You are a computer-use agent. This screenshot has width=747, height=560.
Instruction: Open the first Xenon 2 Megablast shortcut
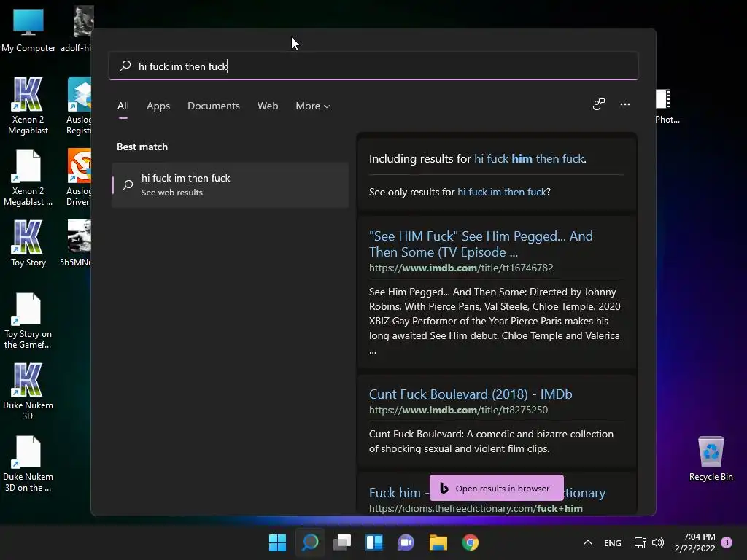click(x=28, y=106)
